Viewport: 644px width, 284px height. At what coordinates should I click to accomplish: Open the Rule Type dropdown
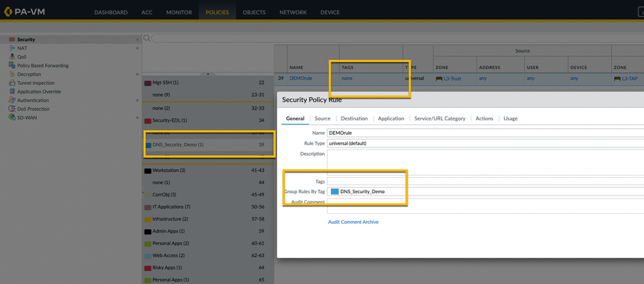click(x=485, y=143)
